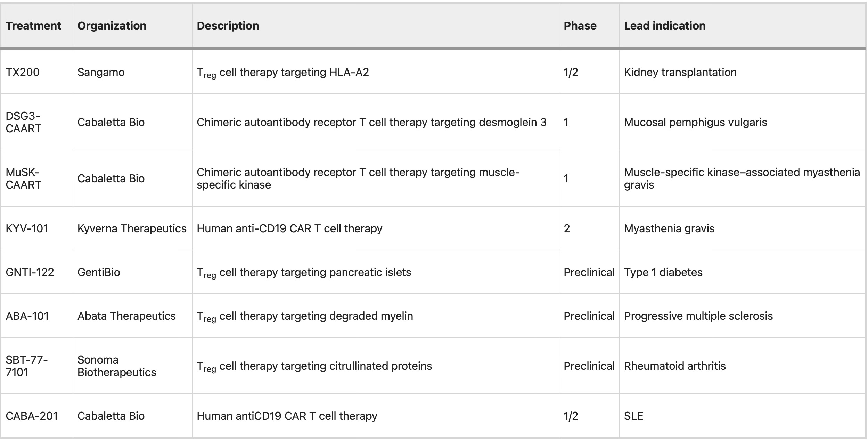Screen dimensions: 868x441
Task: Click the CABA-201 treatment cell
Action: coord(32,416)
